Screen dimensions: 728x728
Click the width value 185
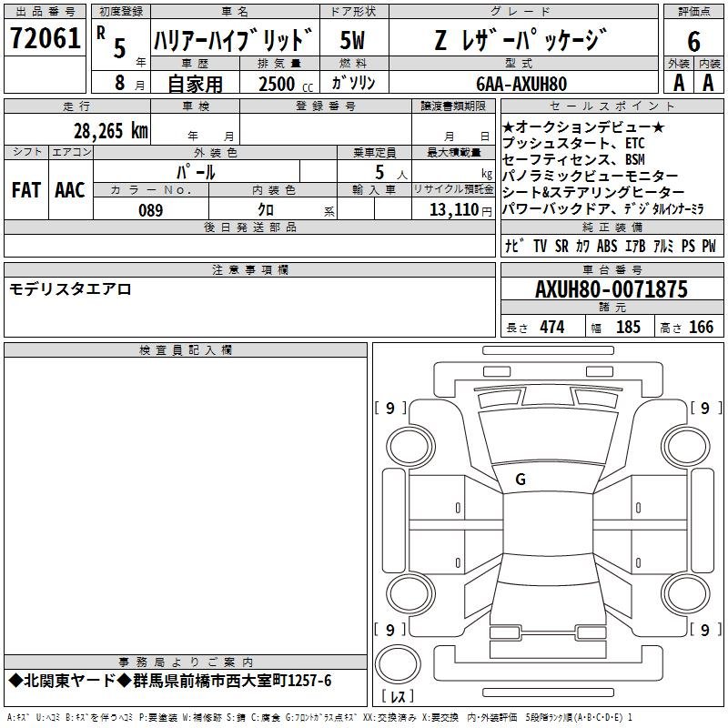(628, 327)
